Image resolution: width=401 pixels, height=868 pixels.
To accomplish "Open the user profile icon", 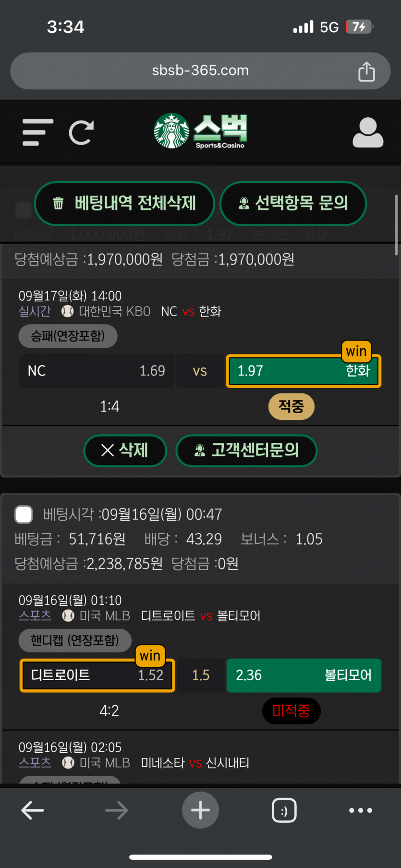I will [368, 132].
